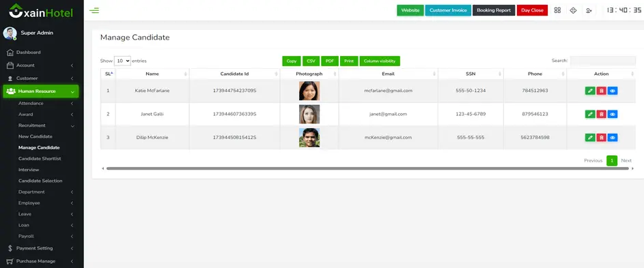Sort by the Name column
The width and height of the screenshot is (644, 268).
click(x=152, y=74)
